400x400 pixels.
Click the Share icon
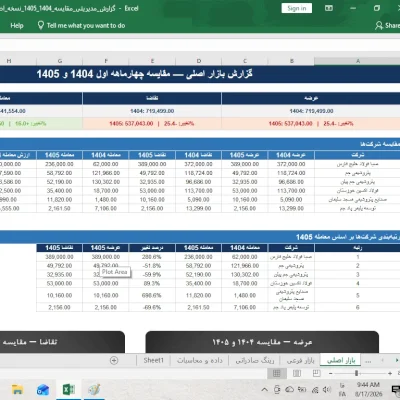tap(379, 25)
